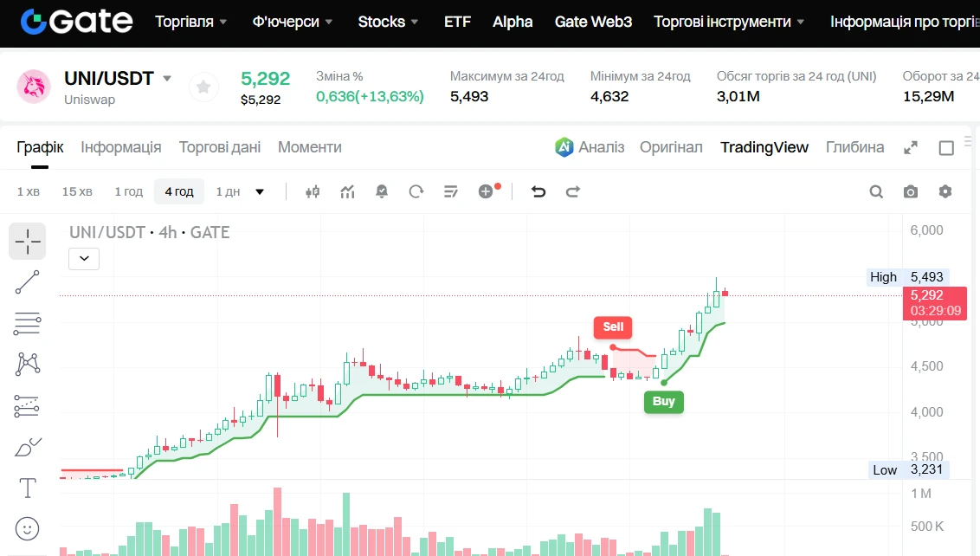Click the Low 3,231 price label

(909, 469)
